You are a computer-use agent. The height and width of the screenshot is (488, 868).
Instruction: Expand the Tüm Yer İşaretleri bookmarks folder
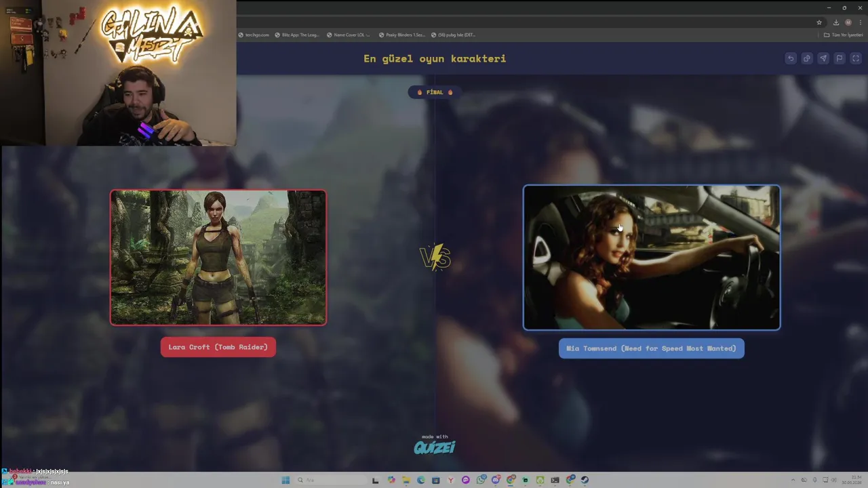(x=844, y=35)
